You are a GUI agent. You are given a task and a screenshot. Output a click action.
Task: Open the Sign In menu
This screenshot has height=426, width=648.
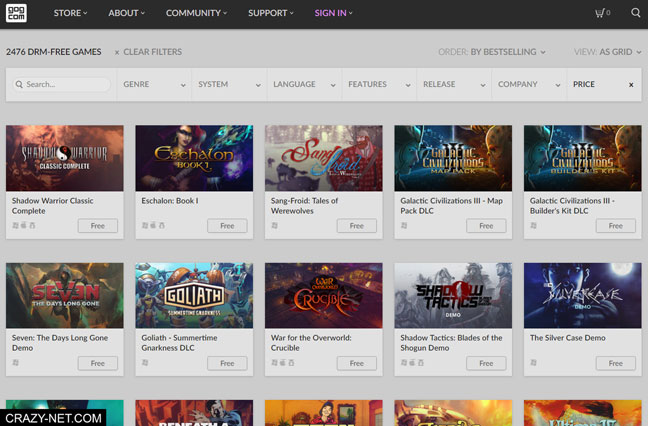[334, 13]
